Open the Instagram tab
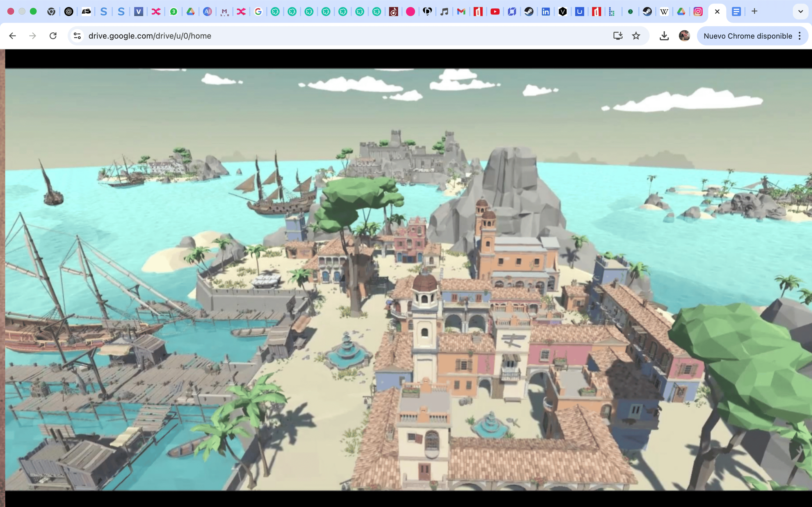 click(x=698, y=12)
